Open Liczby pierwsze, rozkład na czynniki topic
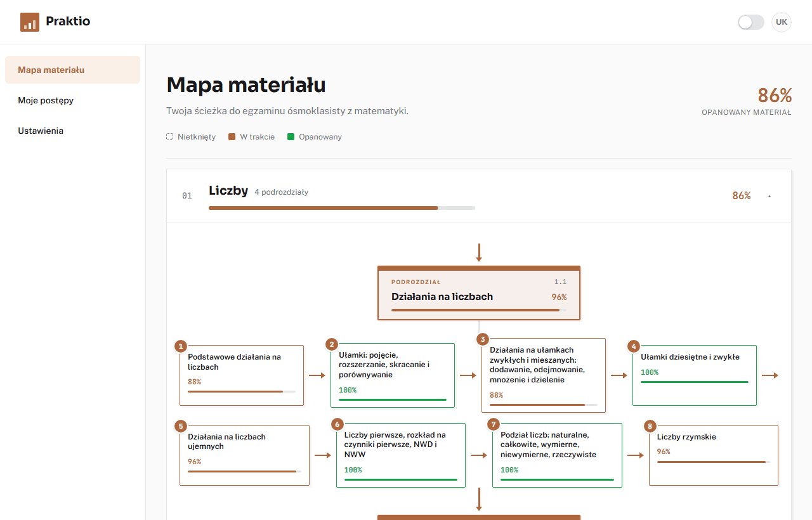The image size is (812, 520). (401, 455)
